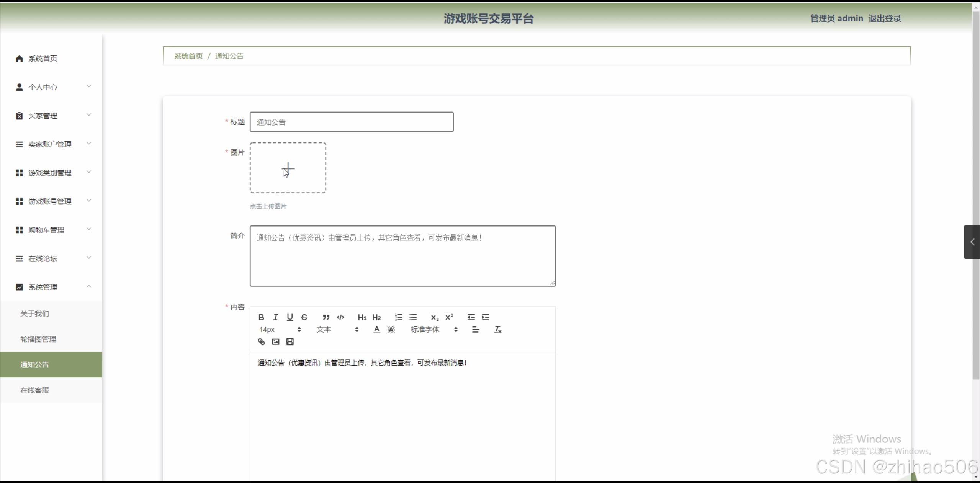
Task: Insert a blockquote in editor
Action: pyautogui.click(x=326, y=317)
